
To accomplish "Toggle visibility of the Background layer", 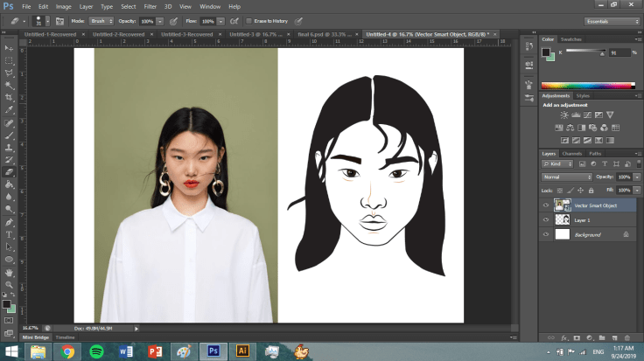I will pos(546,234).
